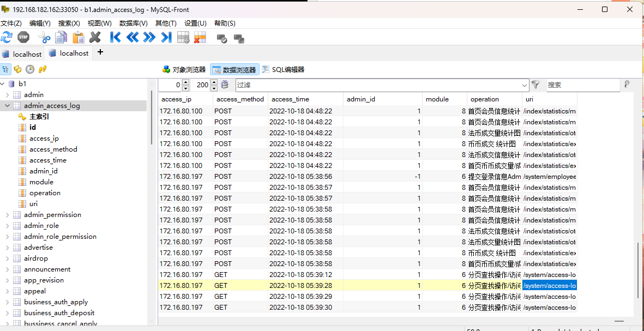Click the Cut scissors icon

click(44, 37)
